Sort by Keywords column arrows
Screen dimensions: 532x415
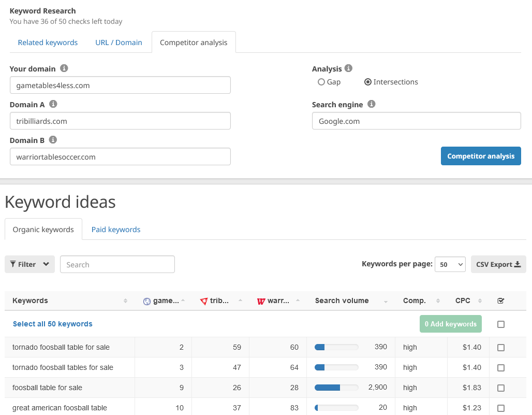click(x=126, y=301)
